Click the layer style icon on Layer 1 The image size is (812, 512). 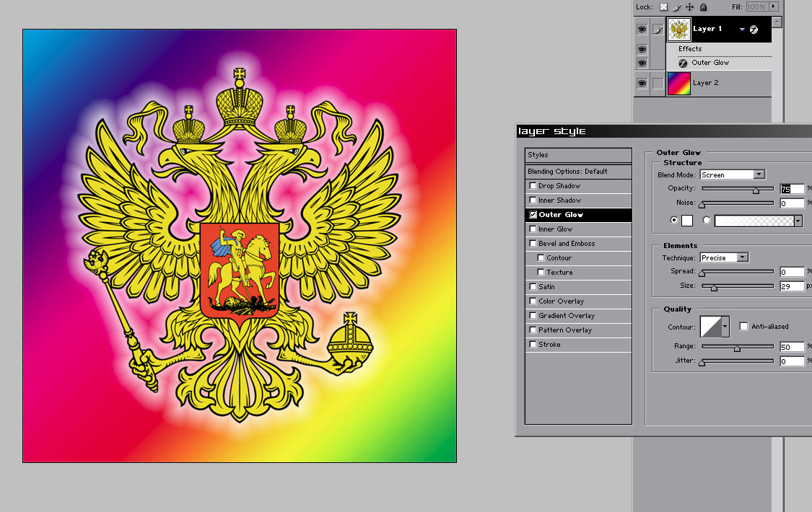754,30
